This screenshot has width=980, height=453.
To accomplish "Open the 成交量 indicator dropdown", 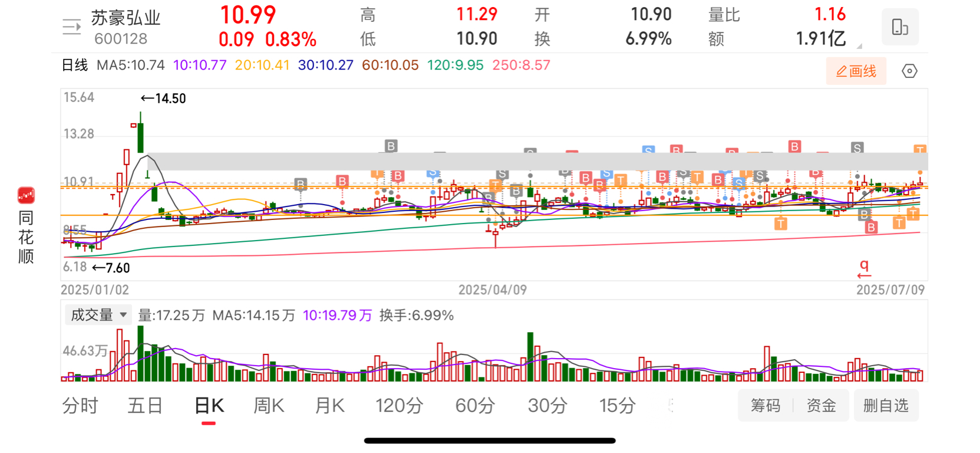I will (98, 315).
